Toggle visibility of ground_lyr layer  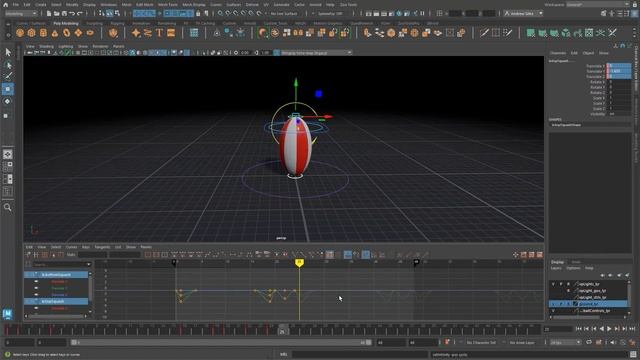(x=553, y=304)
